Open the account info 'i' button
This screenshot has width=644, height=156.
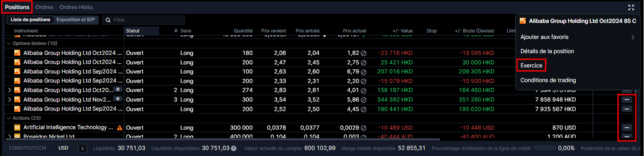[x=82, y=148]
